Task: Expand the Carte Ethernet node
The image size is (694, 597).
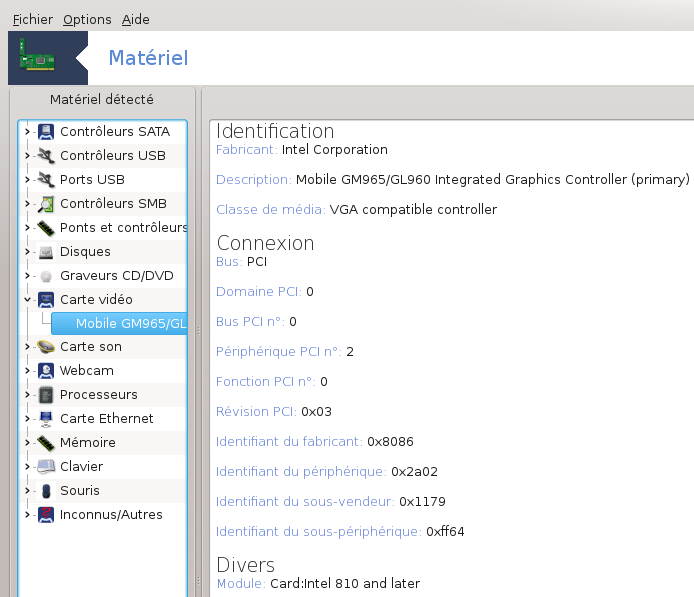Action: tap(27, 418)
